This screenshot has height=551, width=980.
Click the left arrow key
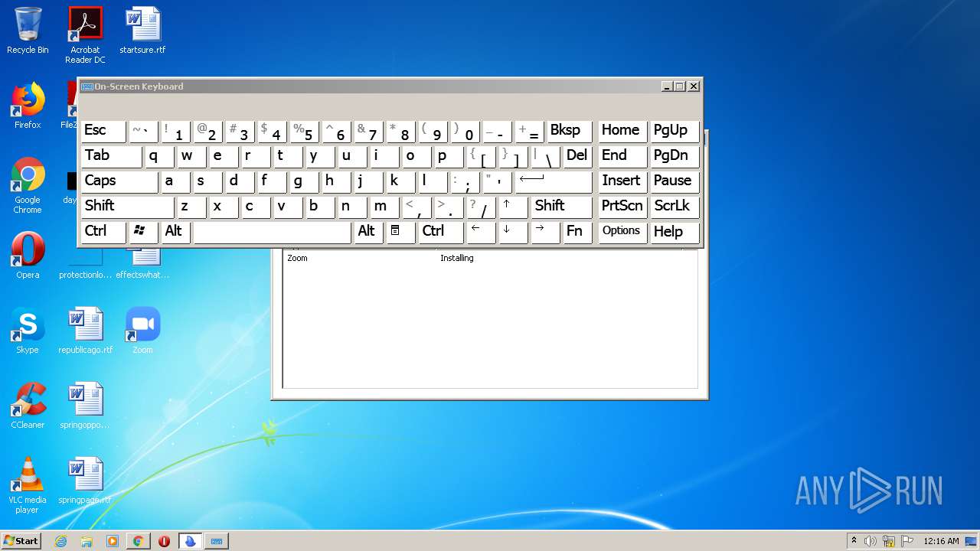[481, 231]
